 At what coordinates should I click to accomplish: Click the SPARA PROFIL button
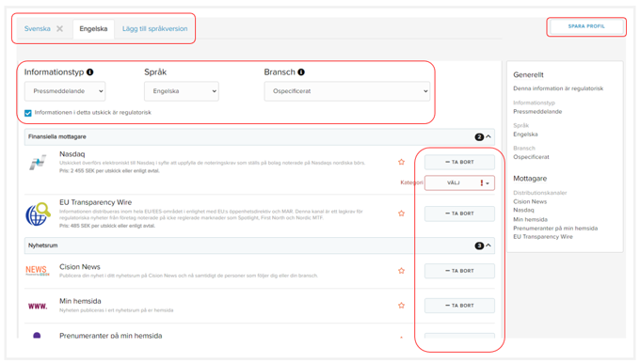point(586,26)
